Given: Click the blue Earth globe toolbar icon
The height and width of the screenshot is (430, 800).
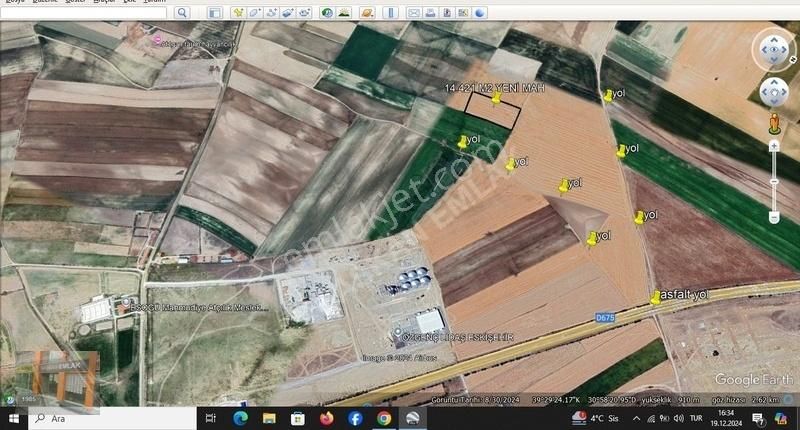Looking at the screenshot, I should [480, 13].
